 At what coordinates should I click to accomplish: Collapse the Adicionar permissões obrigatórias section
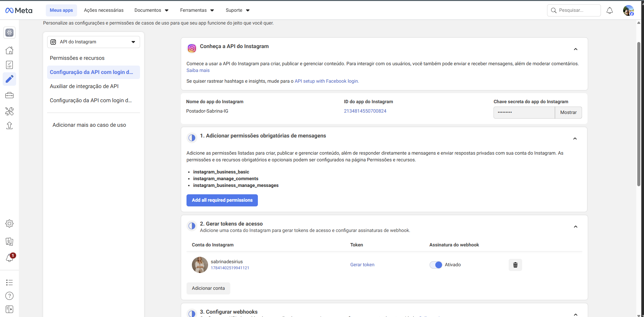(575, 139)
